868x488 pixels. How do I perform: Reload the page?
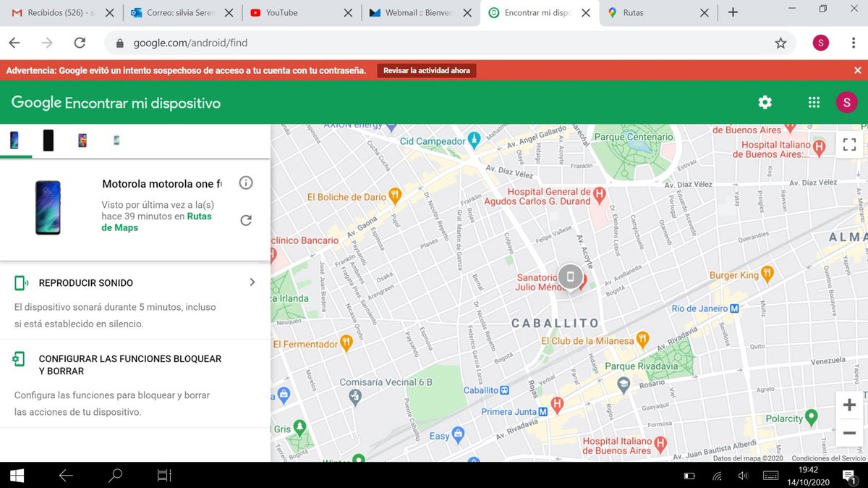80,43
